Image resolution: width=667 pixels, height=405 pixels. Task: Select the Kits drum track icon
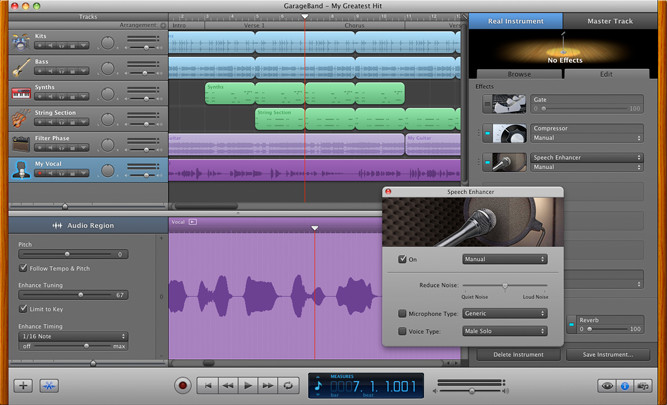pyautogui.click(x=21, y=43)
